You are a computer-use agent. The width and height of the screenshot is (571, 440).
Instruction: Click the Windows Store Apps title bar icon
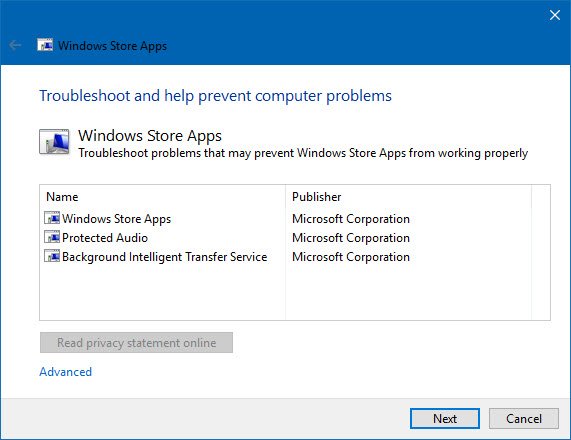tap(45, 45)
